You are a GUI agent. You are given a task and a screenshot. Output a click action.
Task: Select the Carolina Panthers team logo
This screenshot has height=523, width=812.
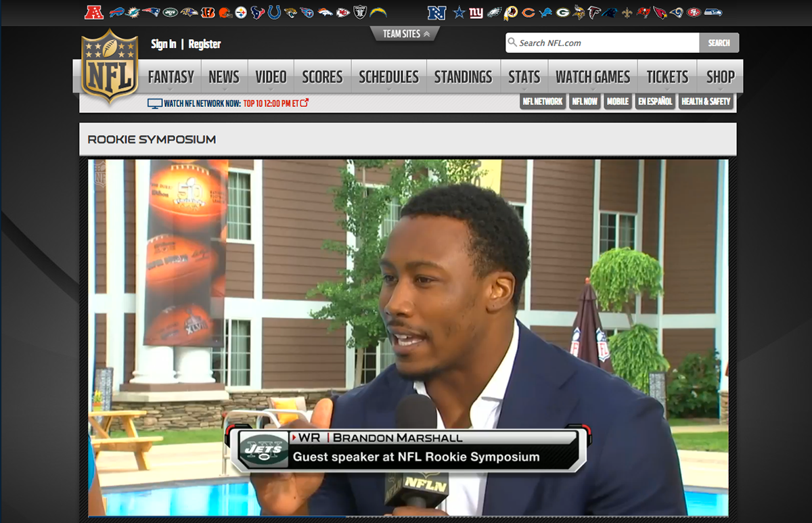tap(611, 12)
